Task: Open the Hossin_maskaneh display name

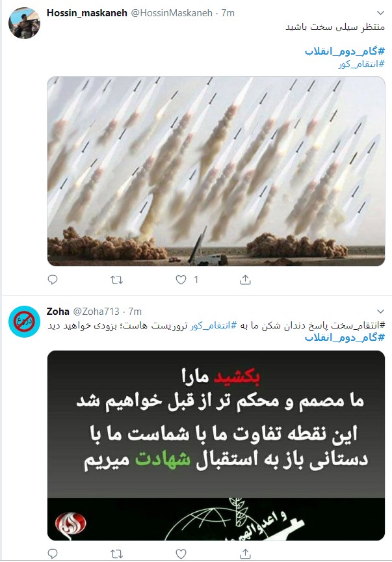Action: click(x=86, y=13)
